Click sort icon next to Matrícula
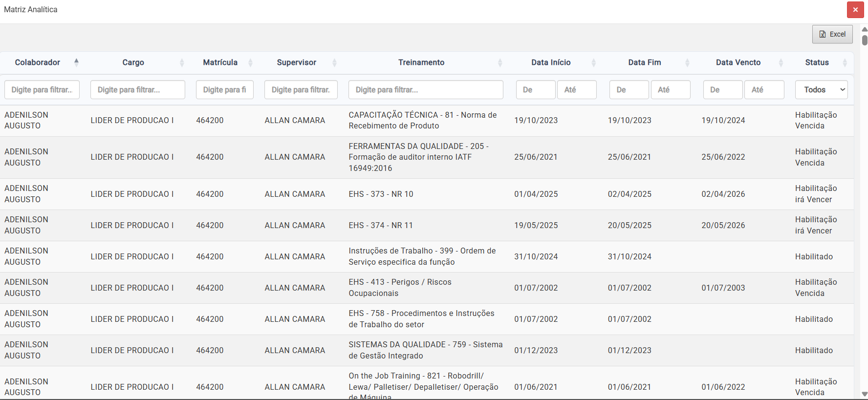Viewport: 868px width, 400px height. click(x=250, y=63)
